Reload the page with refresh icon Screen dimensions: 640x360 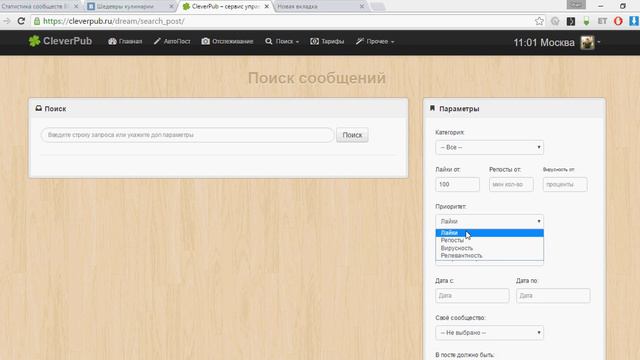coord(21,21)
